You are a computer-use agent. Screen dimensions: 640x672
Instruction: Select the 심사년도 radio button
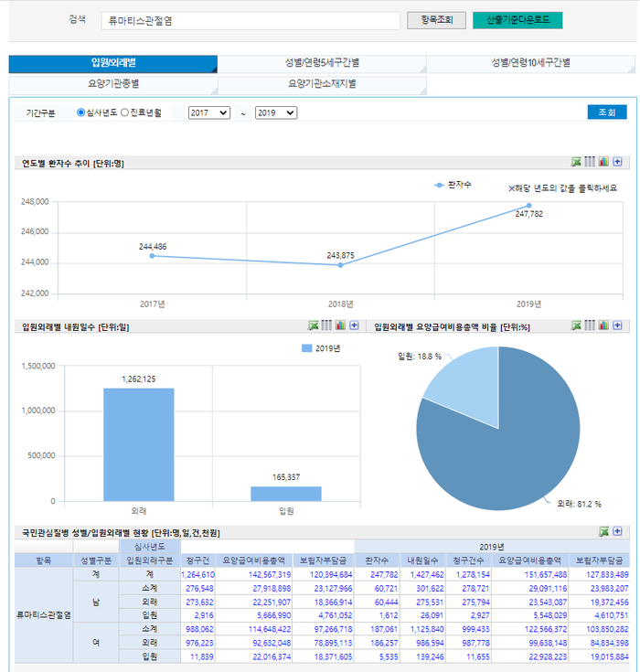(x=81, y=112)
